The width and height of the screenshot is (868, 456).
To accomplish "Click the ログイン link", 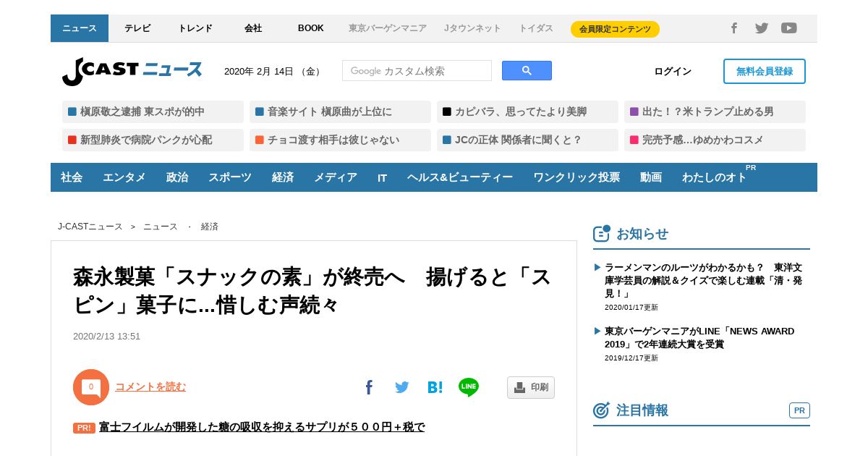I will click(x=673, y=71).
